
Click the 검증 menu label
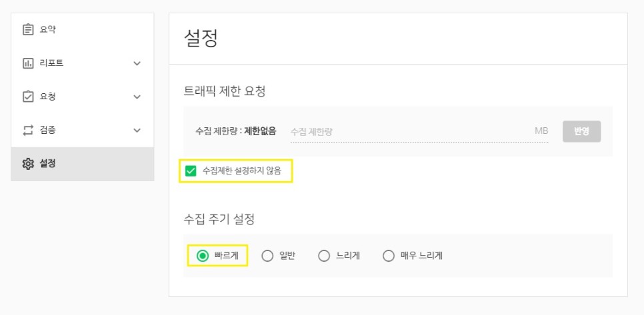48,130
